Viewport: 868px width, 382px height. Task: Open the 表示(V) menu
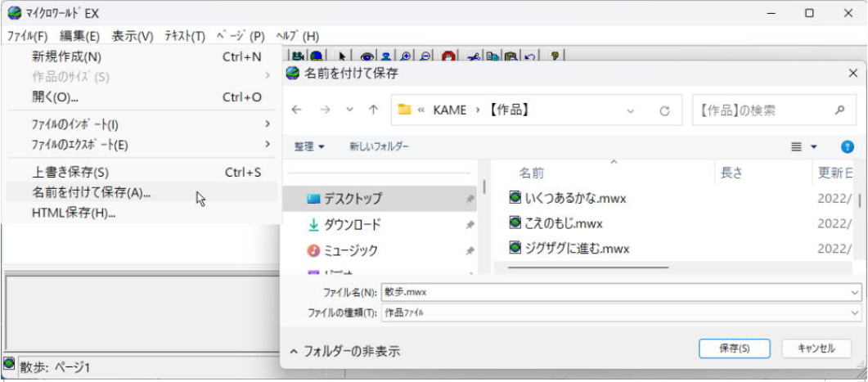pos(133,37)
